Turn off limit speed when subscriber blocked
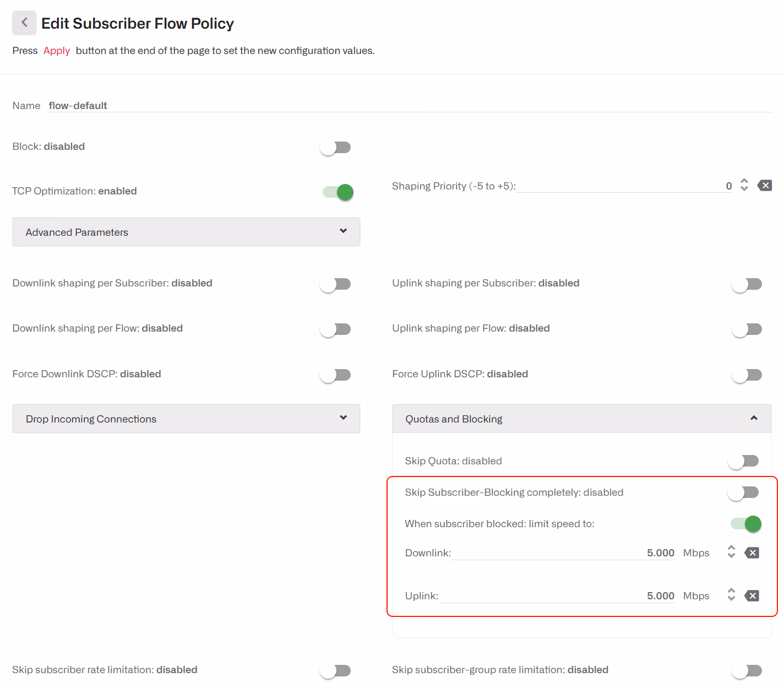Image resolution: width=784 pixels, height=688 pixels. click(746, 524)
